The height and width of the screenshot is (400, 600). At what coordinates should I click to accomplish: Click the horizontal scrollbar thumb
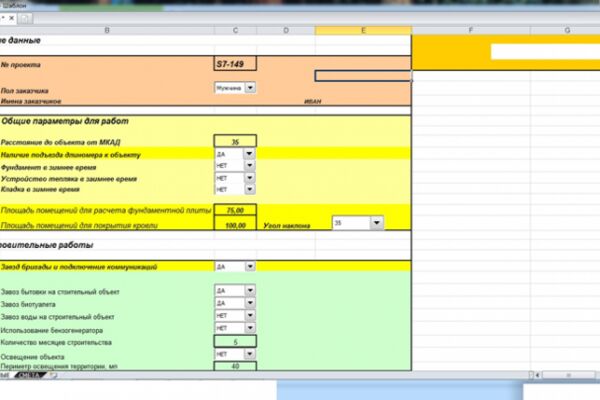[x=568, y=376]
